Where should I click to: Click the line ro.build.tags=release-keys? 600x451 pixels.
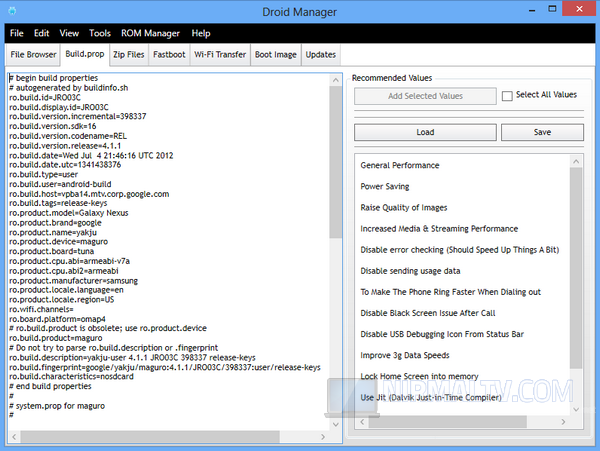tap(58, 203)
